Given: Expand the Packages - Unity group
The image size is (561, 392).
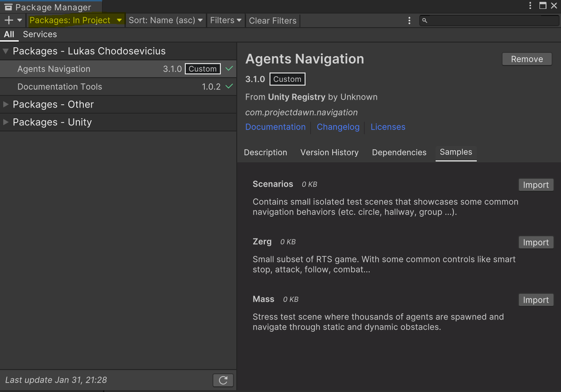Looking at the screenshot, I should click(6, 122).
